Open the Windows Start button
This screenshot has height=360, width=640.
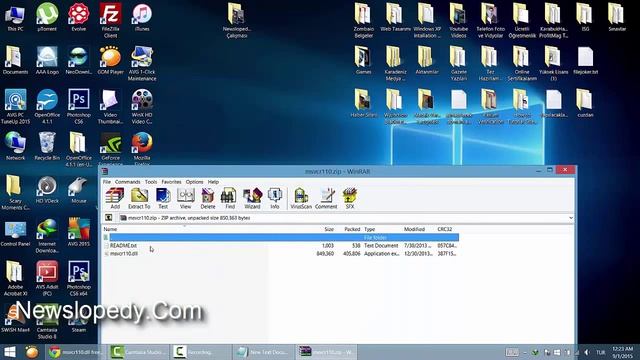pos(9,352)
